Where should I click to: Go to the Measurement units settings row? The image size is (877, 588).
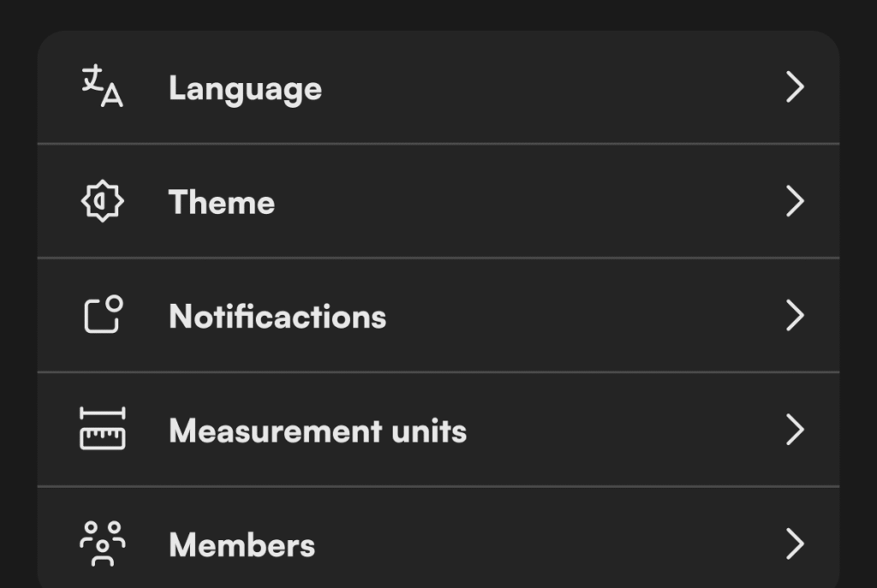click(600, 430)
